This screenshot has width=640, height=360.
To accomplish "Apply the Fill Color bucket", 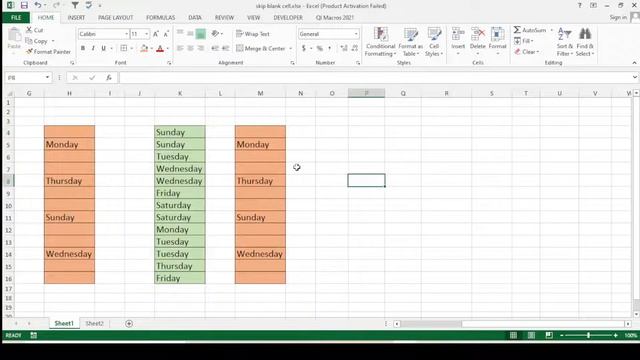I will [144, 48].
